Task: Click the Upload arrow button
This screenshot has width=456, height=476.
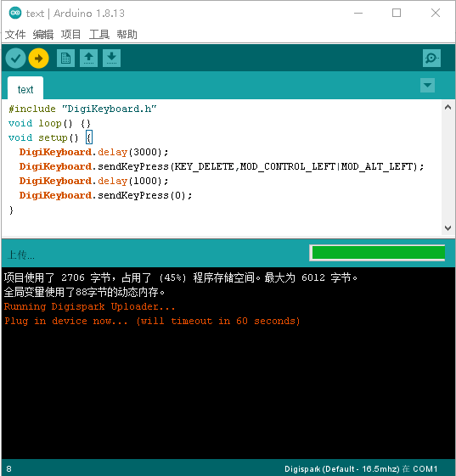Action: point(38,59)
